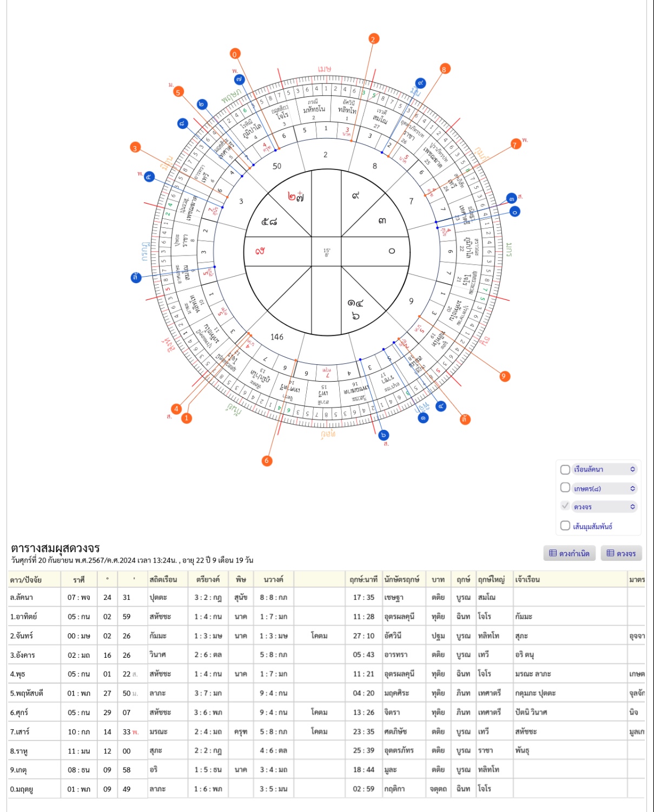Enable the เรือนลัคนา checkbox
The image size is (654, 812).
click(x=565, y=469)
